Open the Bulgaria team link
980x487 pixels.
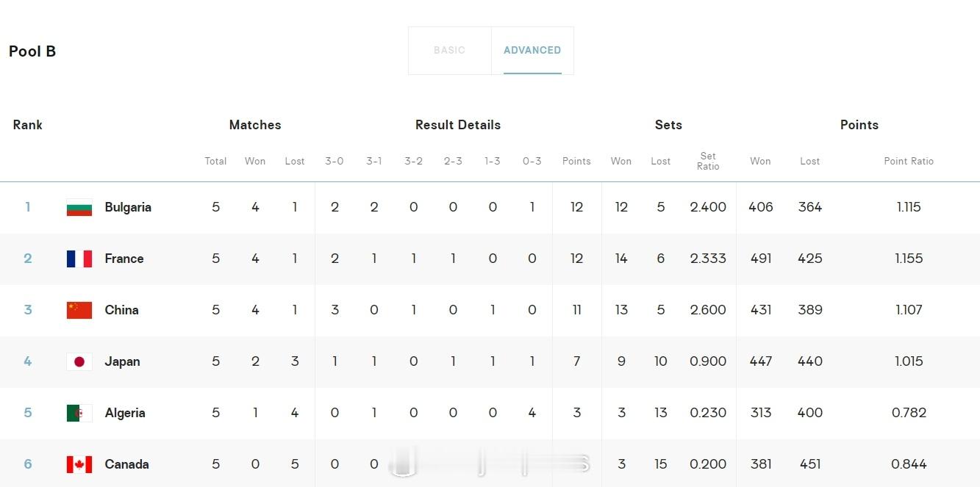128,207
